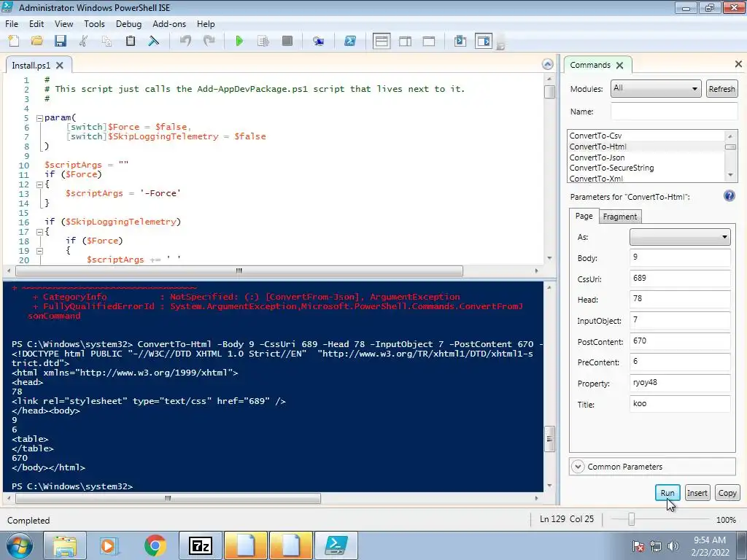Screen dimensions: 747x560
Task: Save the script with the floppy icon
Action: (x=60, y=41)
